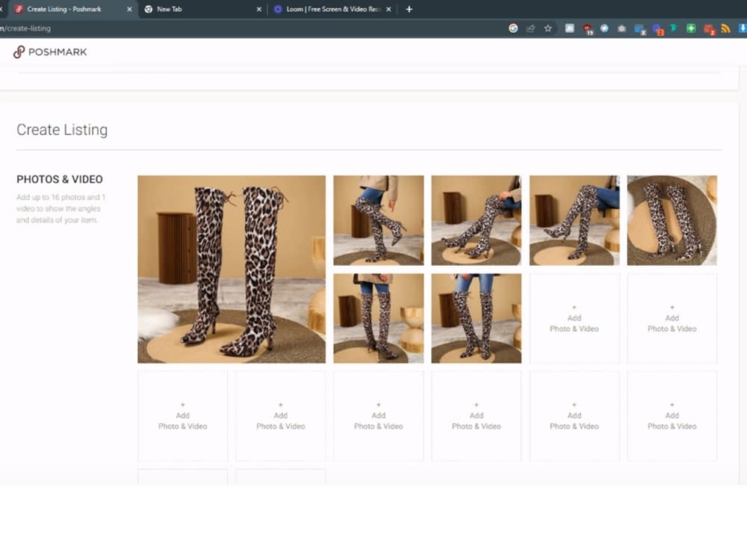
Task: Click the Google icon in the address bar
Action: point(513,28)
